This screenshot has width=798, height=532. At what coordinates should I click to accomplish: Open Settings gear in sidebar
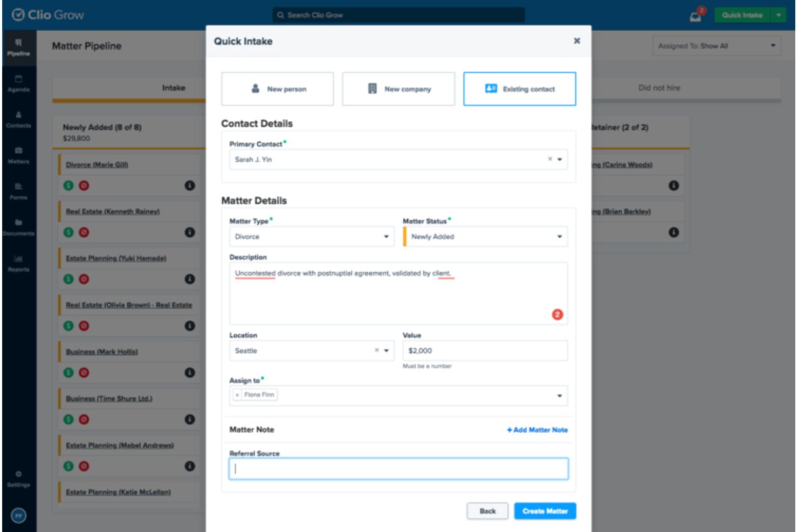coord(18,479)
